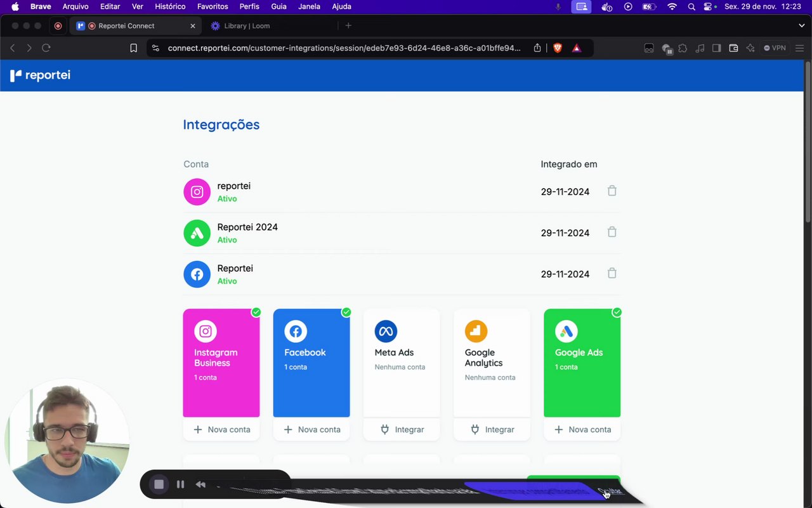Open the Perfis menu
Viewport: 812px width, 508px height.
click(x=249, y=6)
